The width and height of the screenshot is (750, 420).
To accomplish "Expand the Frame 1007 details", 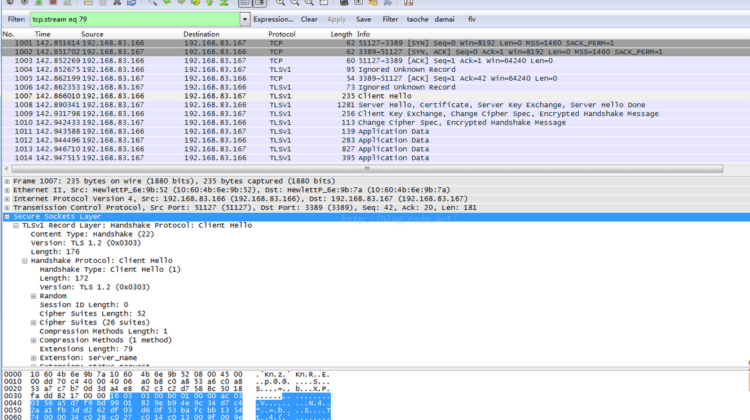I will [x=7, y=181].
